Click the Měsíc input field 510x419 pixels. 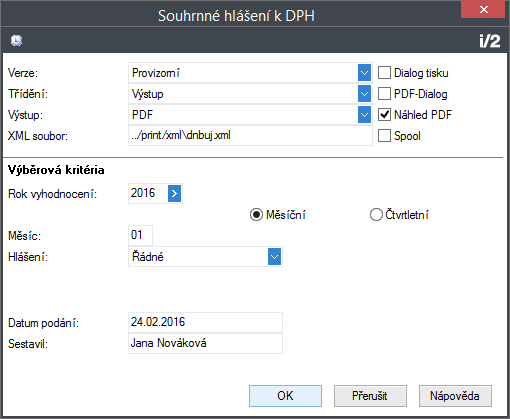point(140,235)
